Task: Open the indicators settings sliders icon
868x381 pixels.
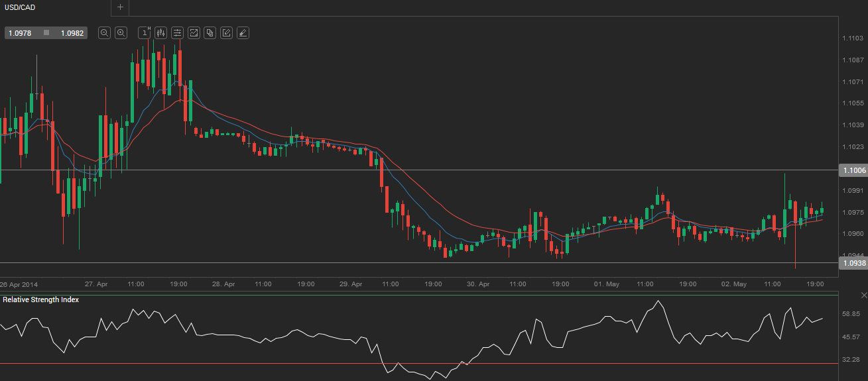Action: click(x=177, y=32)
